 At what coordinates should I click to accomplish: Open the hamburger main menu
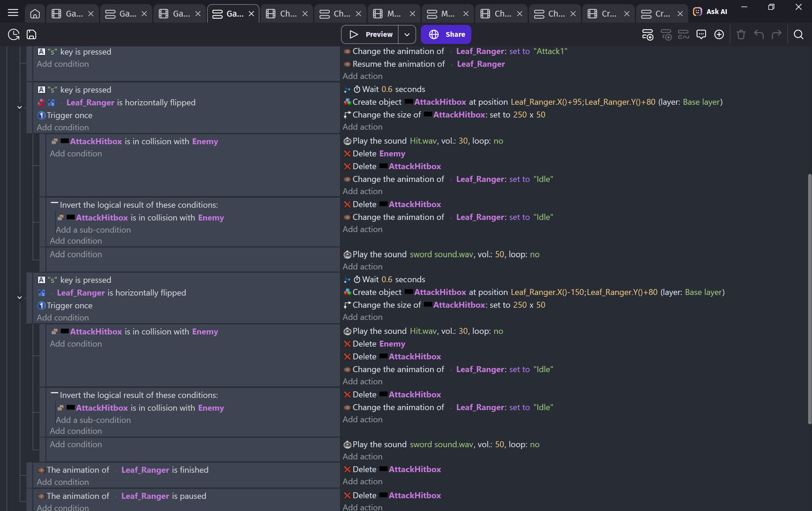click(x=13, y=13)
